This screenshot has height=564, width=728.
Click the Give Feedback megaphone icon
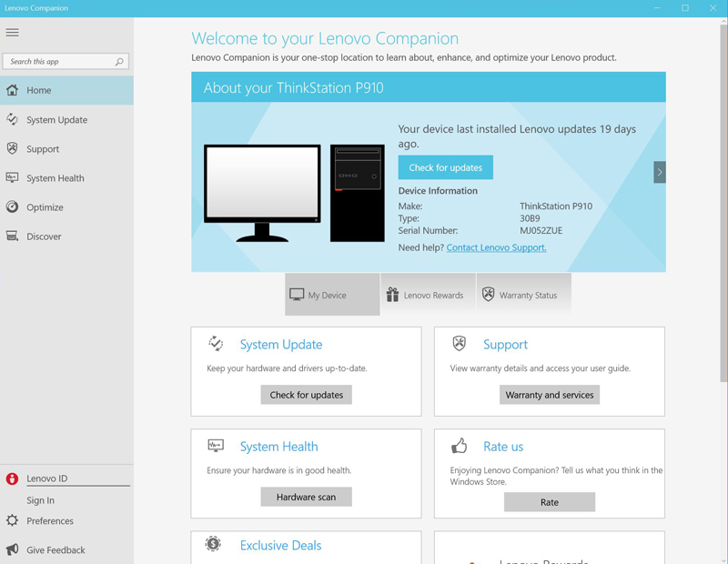click(x=13, y=549)
